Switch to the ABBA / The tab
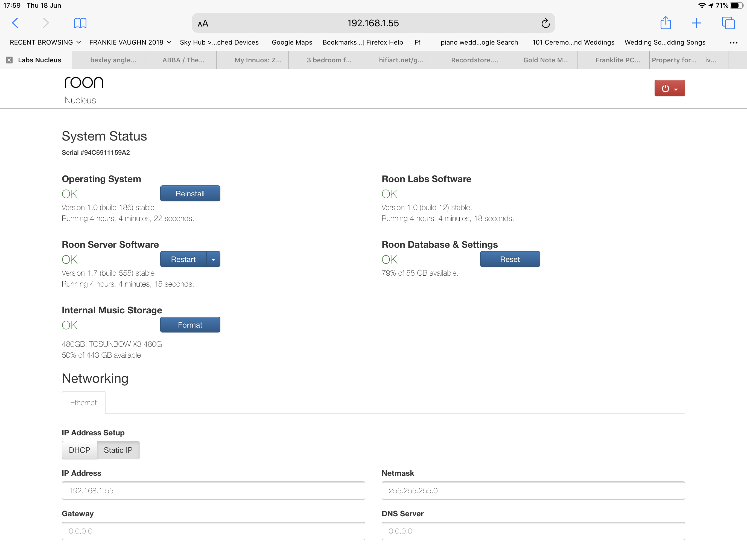This screenshot has width=747, height=560. coord(180,60)
